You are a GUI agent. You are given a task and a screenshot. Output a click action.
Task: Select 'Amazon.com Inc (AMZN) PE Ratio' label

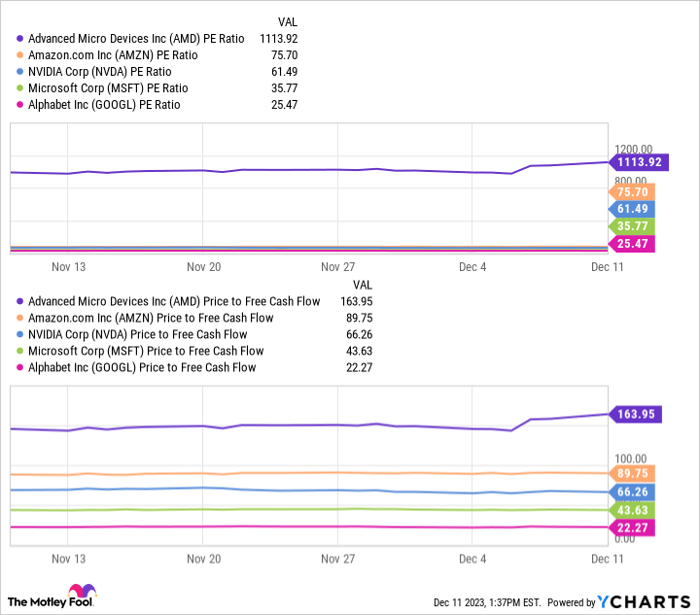[x=113, y=55]
